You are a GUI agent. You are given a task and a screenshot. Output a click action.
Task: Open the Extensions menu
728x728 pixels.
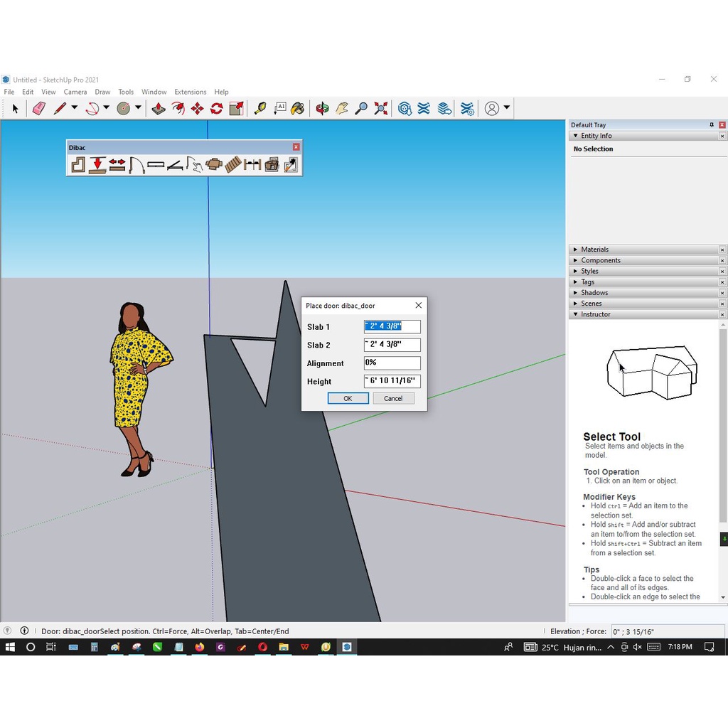pyautogui.click(x=191, y=92)
